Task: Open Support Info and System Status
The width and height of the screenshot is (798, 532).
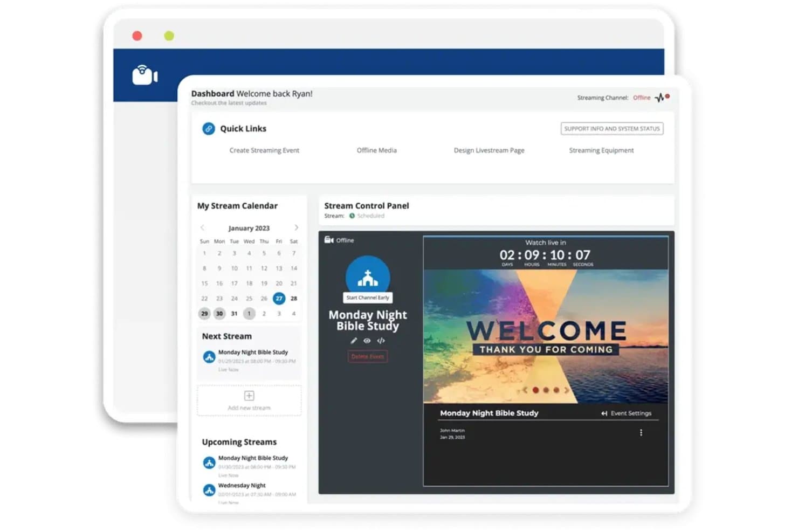Action: pos(612,128)
